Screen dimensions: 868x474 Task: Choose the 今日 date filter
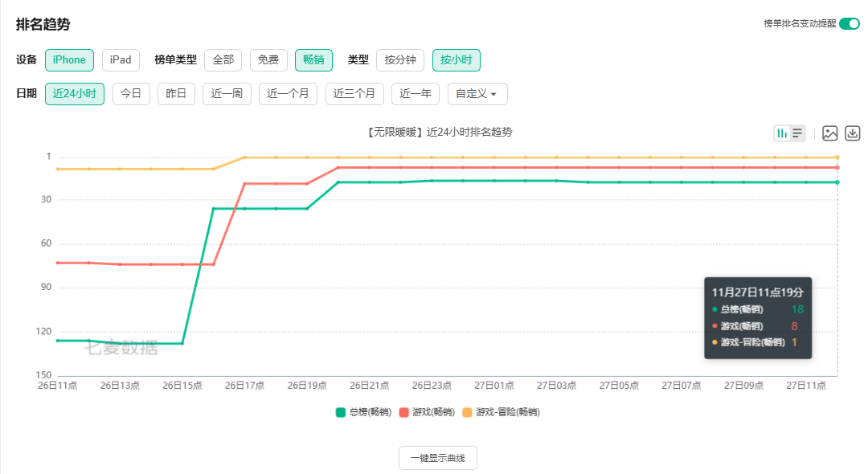coord(131,93)
